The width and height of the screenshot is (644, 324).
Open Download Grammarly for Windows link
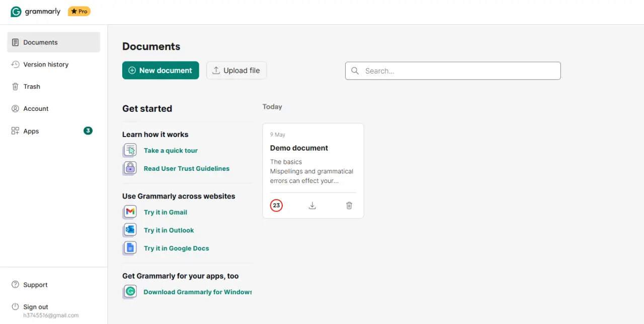(x=197, y=292)
